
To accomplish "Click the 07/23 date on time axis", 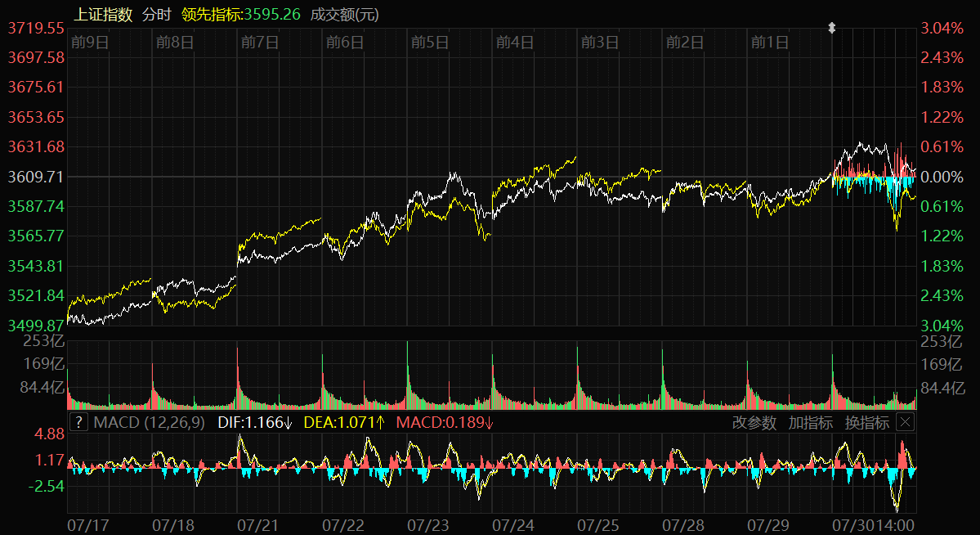I will [428, 521].
